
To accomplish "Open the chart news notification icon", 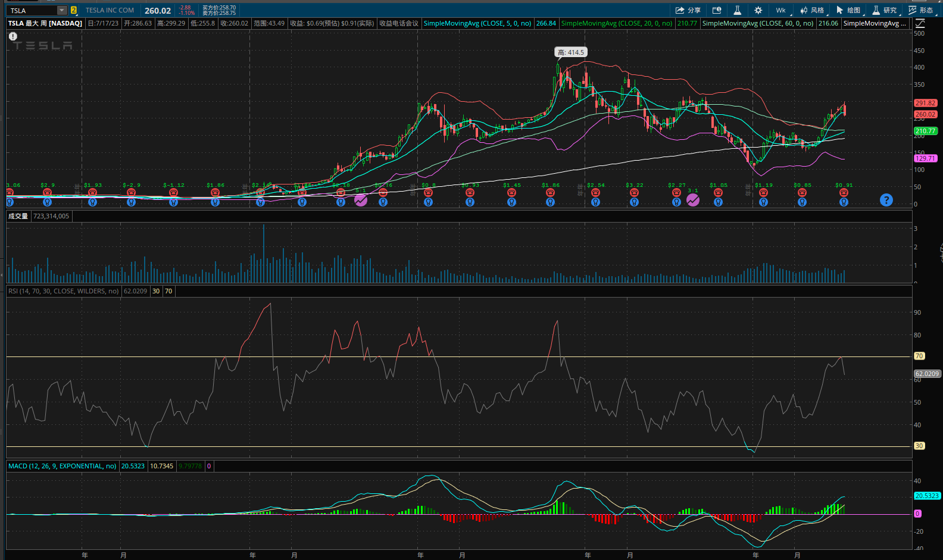I will pyautogui.click(x=717, y=10).
